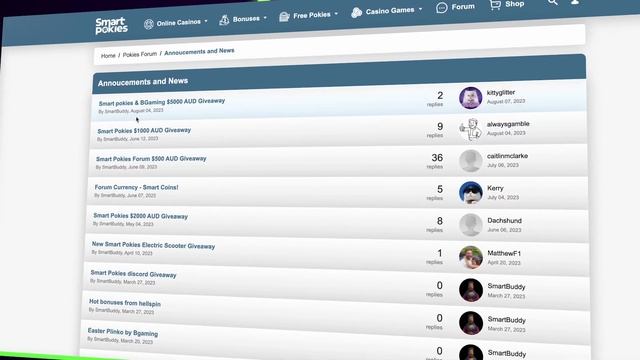Click the Forum chat bubble icon
The image size is (640, 360).
coord(442,7)
